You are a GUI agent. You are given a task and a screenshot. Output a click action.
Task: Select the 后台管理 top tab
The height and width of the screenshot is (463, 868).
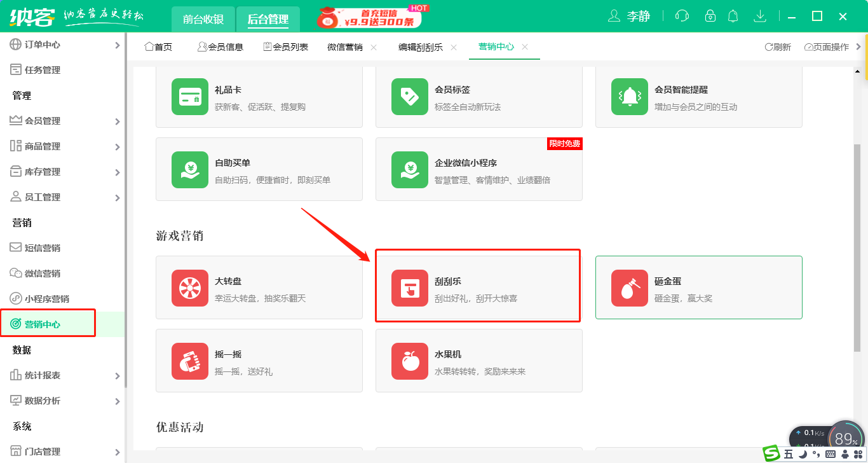pos(268,19)
